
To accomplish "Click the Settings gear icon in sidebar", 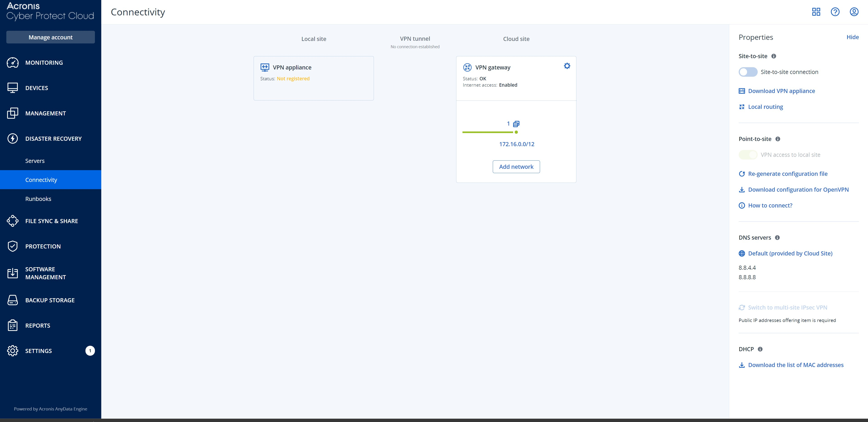I will (x=12, y=350).
